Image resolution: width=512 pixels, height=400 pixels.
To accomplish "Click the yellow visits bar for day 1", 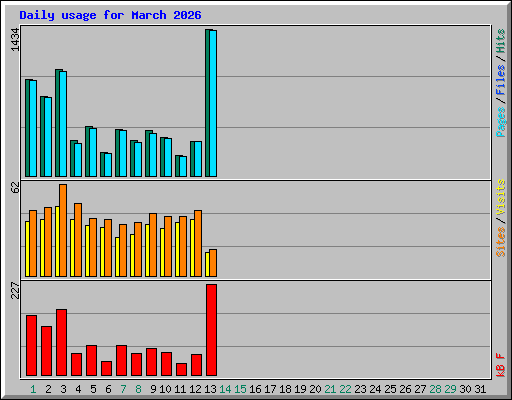I will (x=27, y=249).
